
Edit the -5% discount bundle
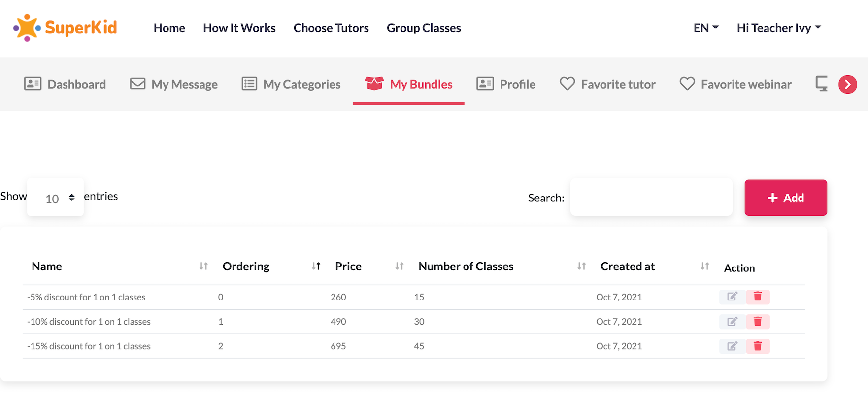pyautogui.click(x=732, y=297)
